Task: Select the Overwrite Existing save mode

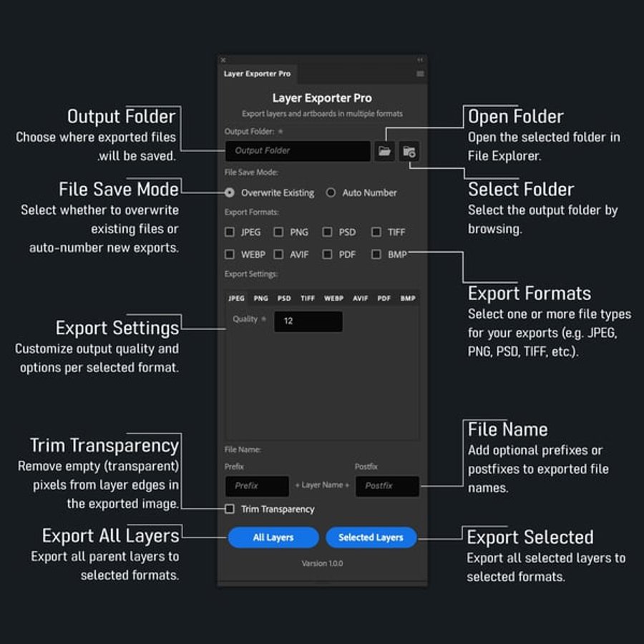Action: coord(230,192)
